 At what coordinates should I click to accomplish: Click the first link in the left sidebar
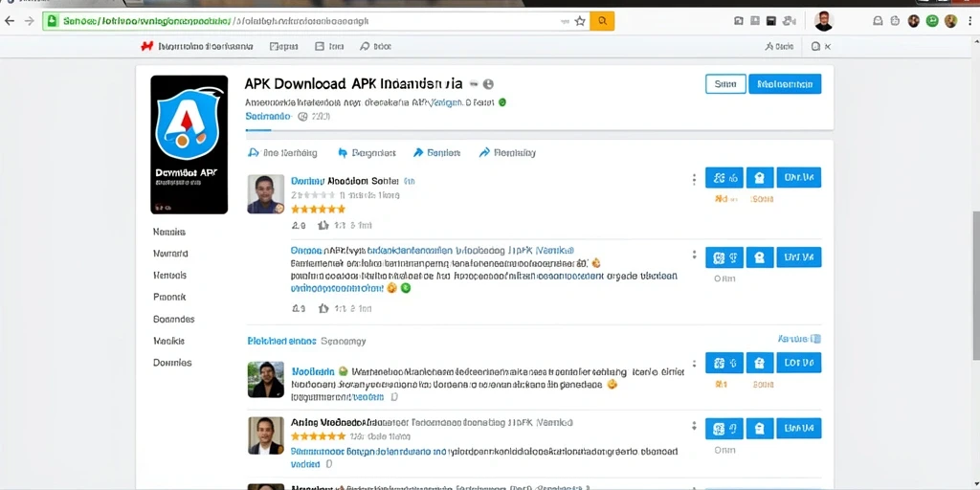[169, 232]
